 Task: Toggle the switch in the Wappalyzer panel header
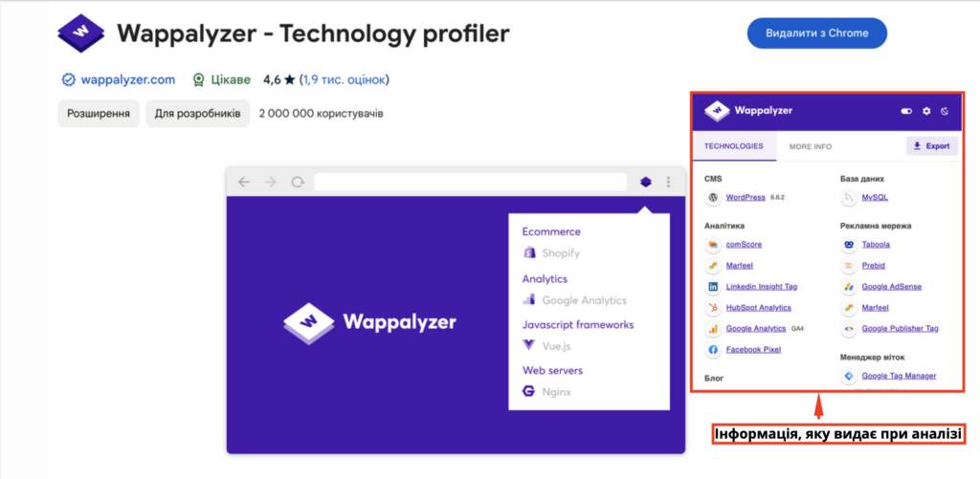[906, 112]
